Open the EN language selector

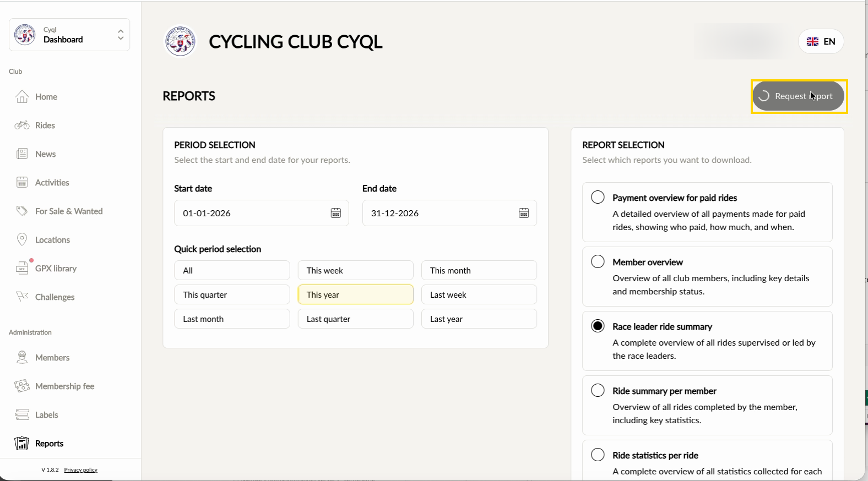821,41
